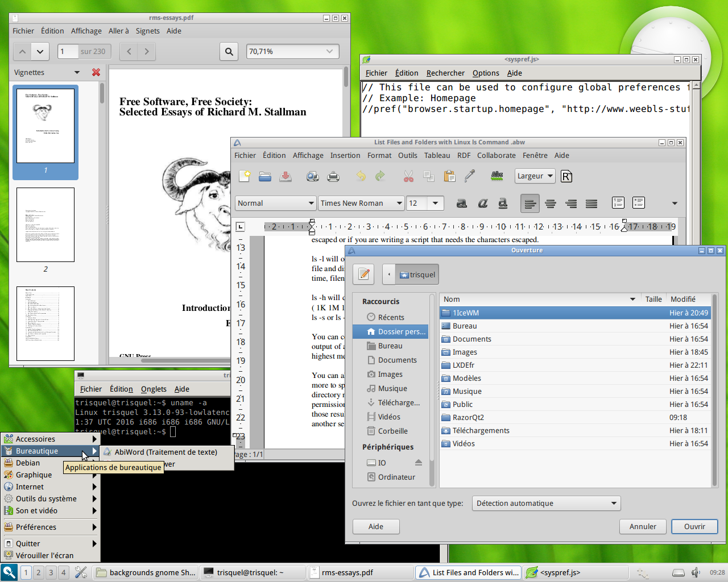Screen dimensions: 728x582
Task: Undo the last action in AbiWord
Action: [x=361, y=176]
